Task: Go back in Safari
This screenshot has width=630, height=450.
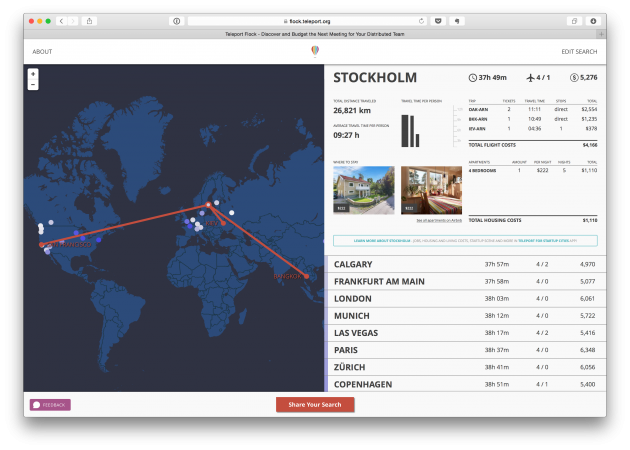Action: (x=61, y=20)
